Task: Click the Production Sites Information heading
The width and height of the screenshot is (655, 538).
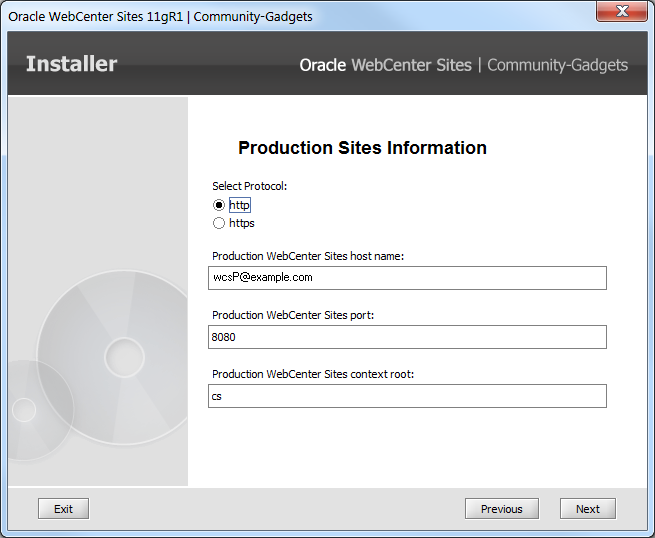Action: [362, 148]
